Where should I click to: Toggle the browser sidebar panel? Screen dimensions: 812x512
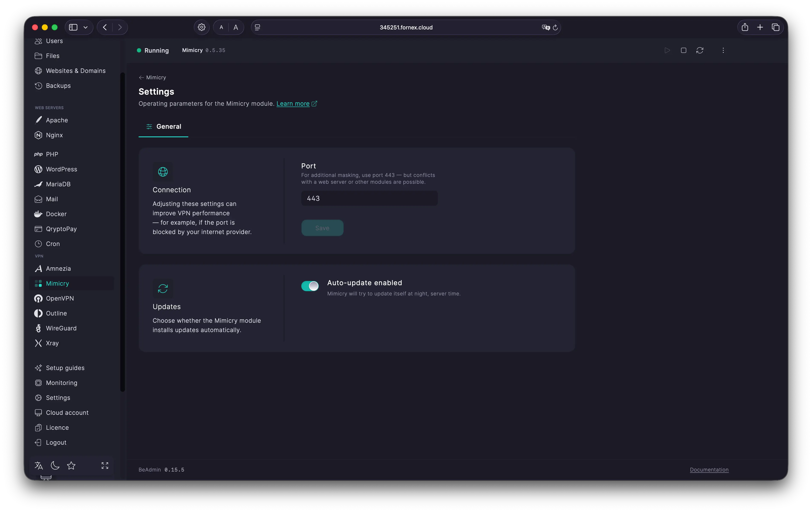[x=73, y=27]
